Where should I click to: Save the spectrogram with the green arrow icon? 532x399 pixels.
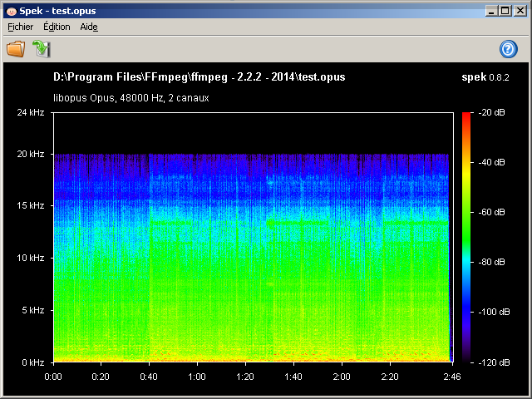[x=42, y=49]
